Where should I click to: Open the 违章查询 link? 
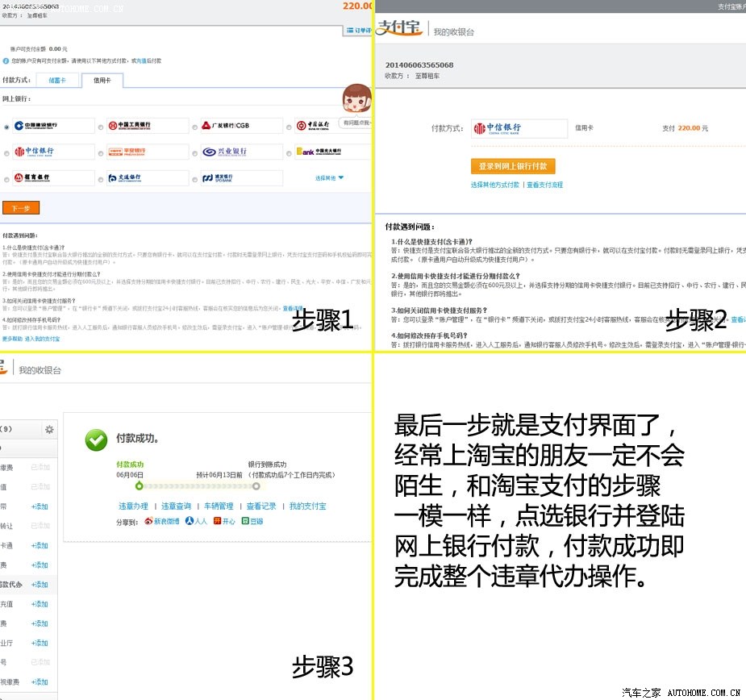[176, 506]
